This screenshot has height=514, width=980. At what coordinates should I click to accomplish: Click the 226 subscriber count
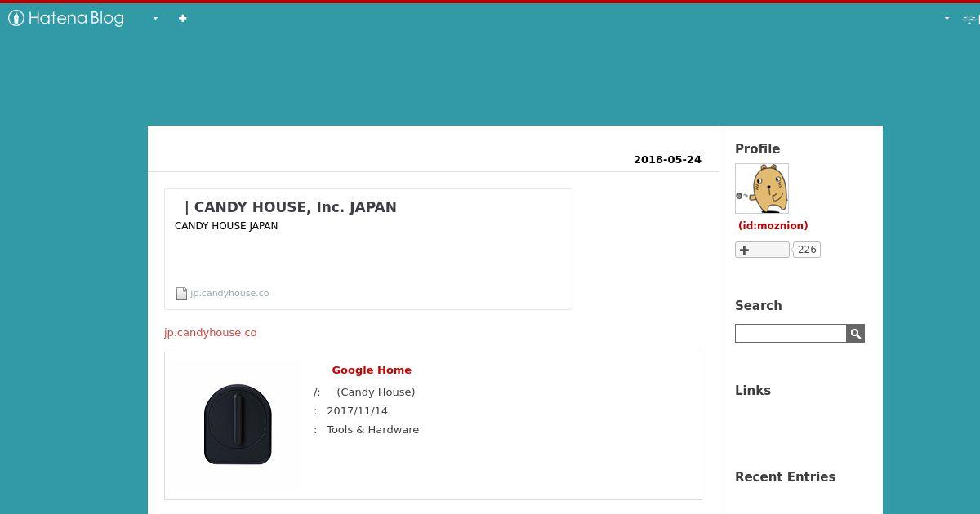pos(807,250)
